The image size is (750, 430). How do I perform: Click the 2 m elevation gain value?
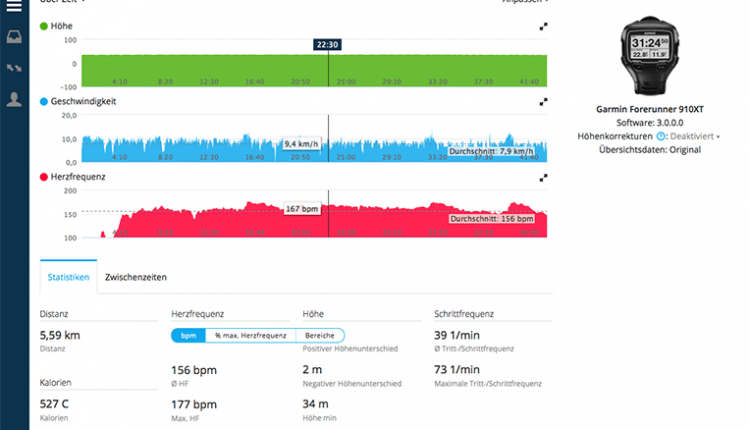tap(312, 370)
